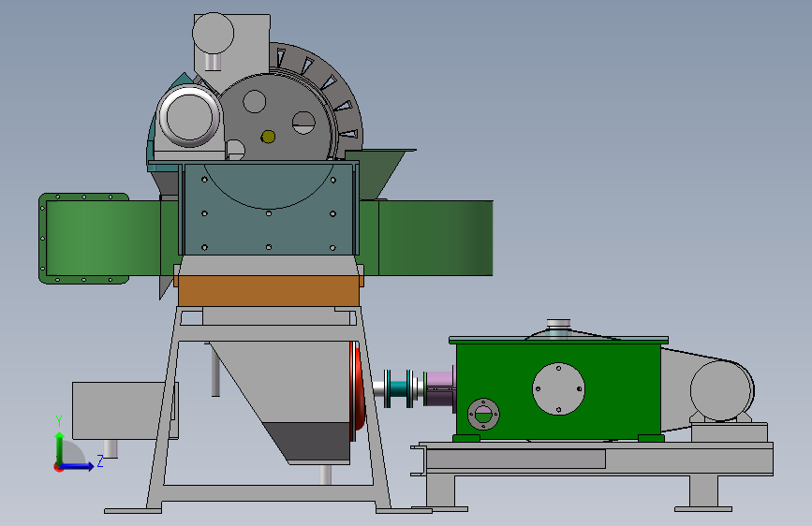Click the orange band below the blue-gray panel
This screenshot has height=526, width=812.
tap(268, 291)
